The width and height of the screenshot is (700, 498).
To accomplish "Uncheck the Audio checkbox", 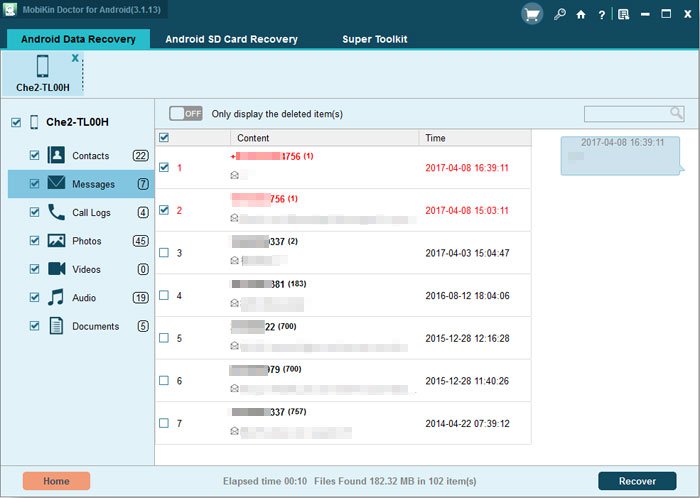I will pyautogui.click(x=34, y=297).
